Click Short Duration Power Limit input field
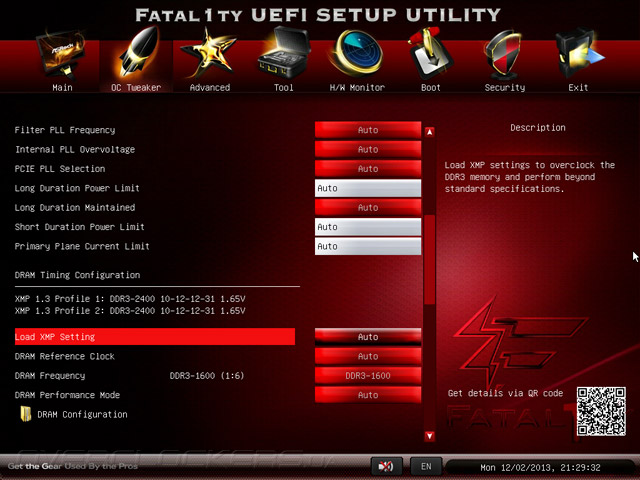The image size is (640, 480). (368, 227)
